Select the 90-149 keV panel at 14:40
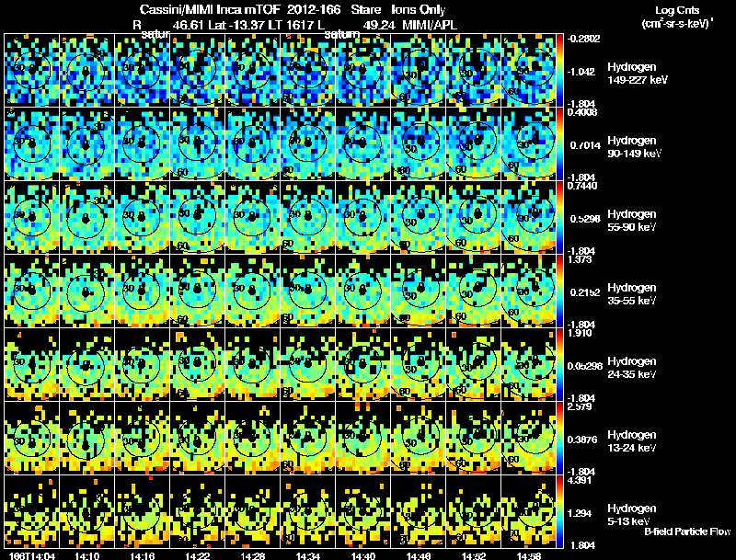The image size is (736, 560). coord(363,143)
